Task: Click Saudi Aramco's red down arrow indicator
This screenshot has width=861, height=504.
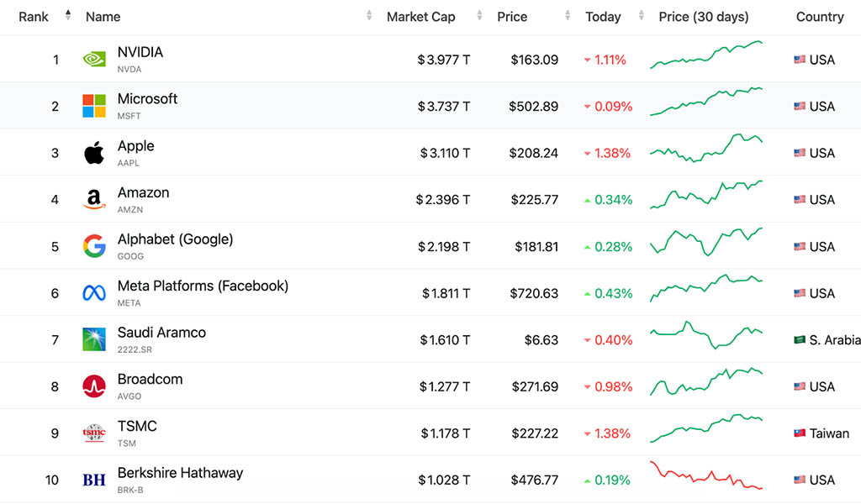Action: tap(587, 340)
